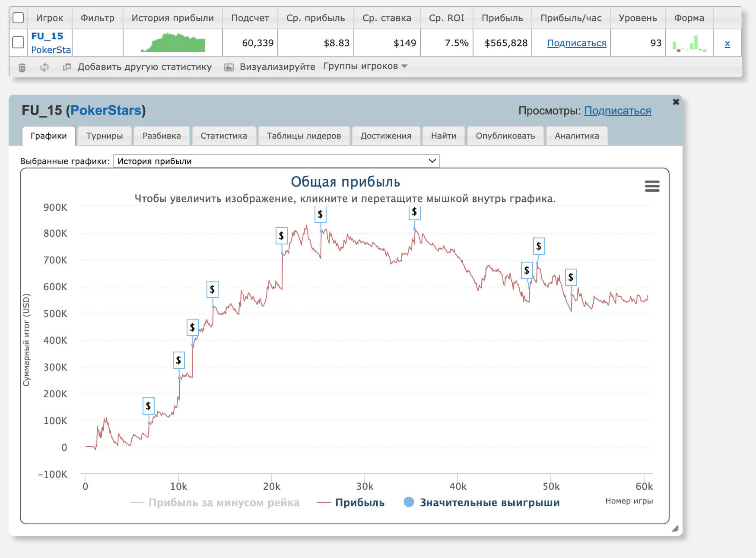Check the FU_15 row checkbox

click(18, 42)
